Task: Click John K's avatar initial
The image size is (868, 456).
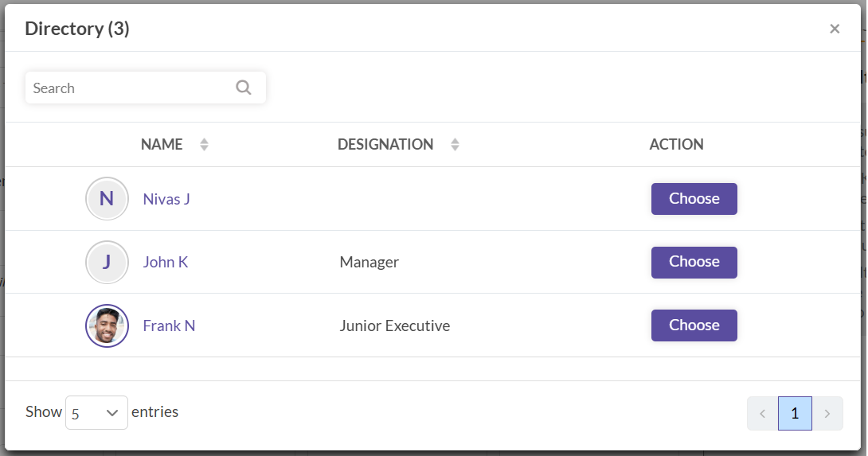Action: click(107, 262)
